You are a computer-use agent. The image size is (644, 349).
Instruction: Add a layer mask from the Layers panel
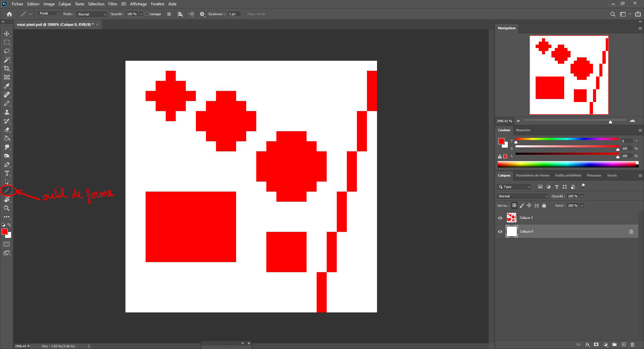596,345
